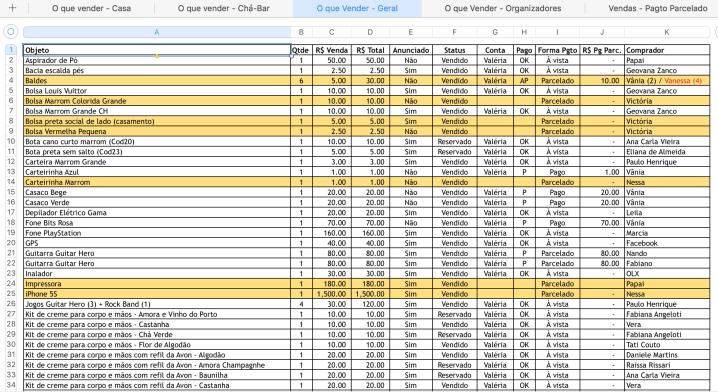Click the 'Facebook' buyer cell
The width and height of the screenshot is (718, 392).
coord(667,243)
